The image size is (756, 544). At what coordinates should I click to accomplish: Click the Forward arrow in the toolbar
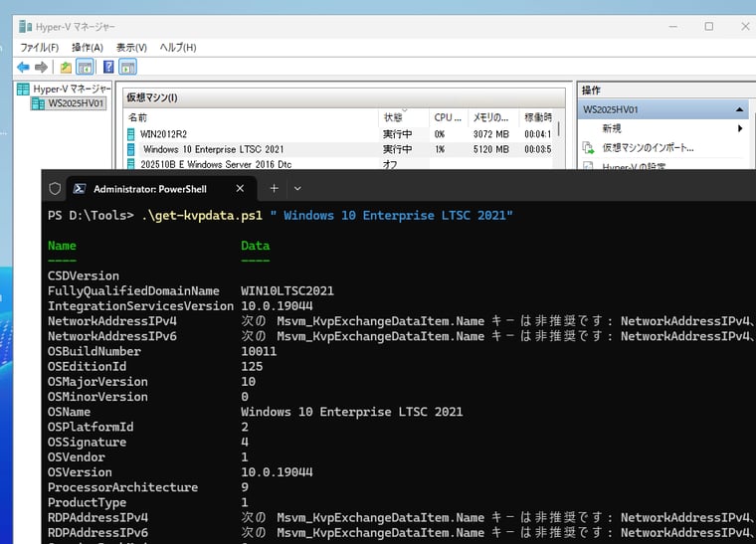(x=41, y=68)
